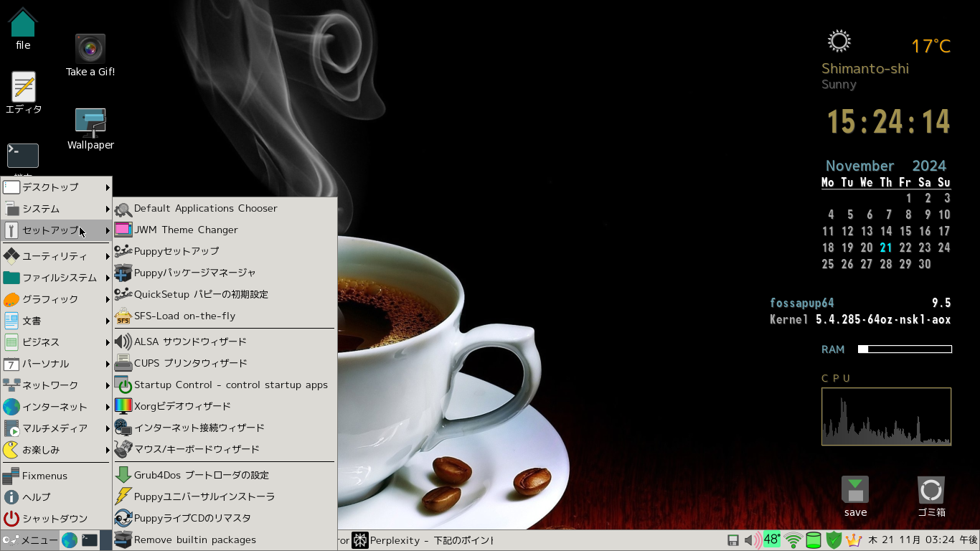Expand the ビジネス submenu arrow
Viewport: 980px width, 551px height.
108,342
